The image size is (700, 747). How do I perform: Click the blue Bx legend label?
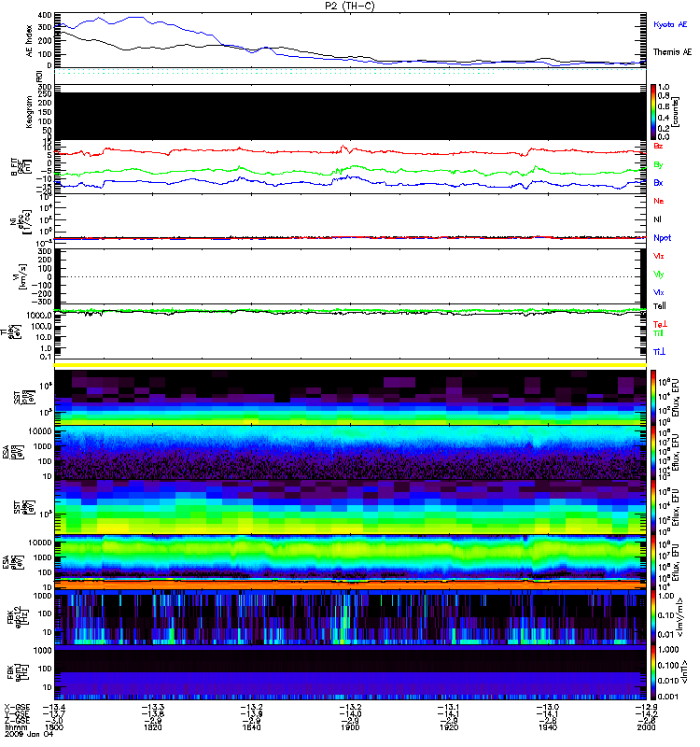pyautogui.click(x=658, y=182)
